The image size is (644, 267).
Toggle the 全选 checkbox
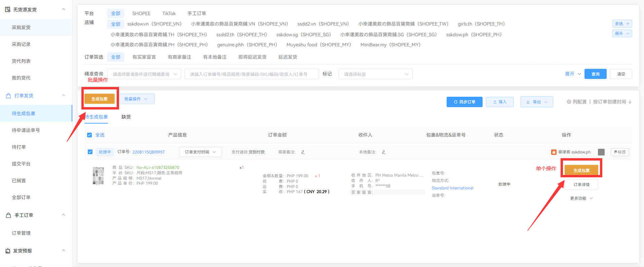coord(89,135)
